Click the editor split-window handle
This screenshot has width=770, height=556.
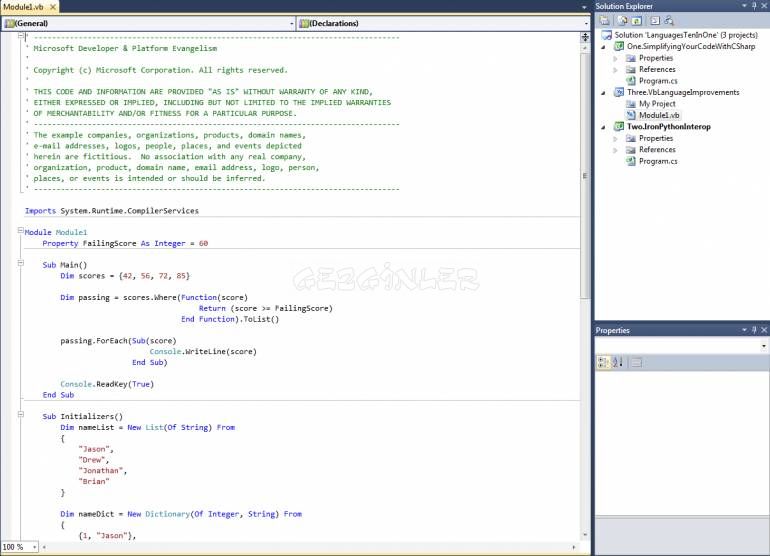(585, 37)
